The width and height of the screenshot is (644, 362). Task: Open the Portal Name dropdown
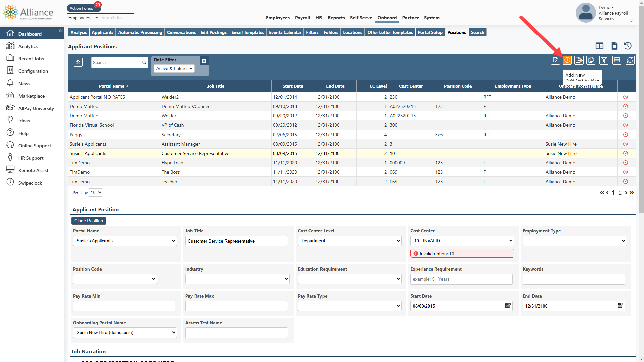tap(125, 241)
